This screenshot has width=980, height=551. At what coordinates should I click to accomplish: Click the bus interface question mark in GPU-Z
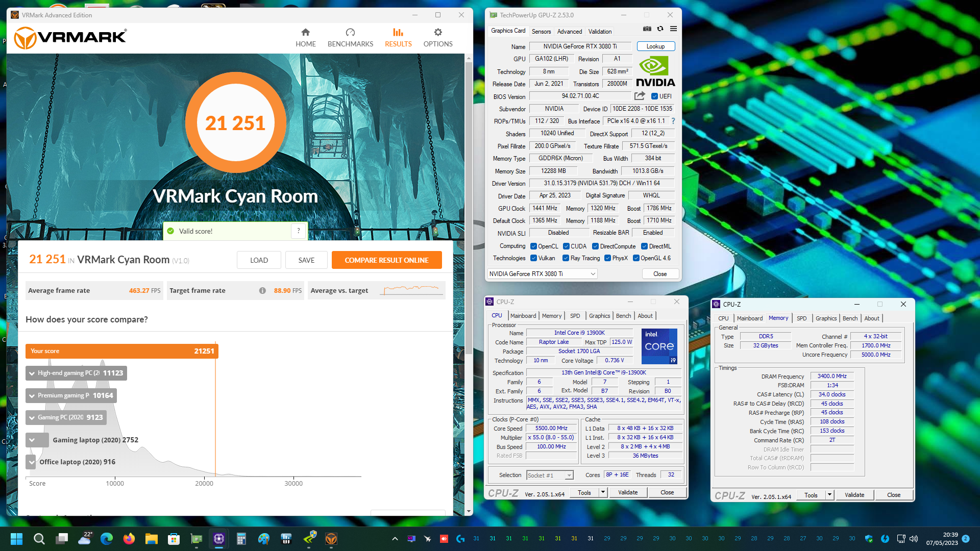[673, 121]
